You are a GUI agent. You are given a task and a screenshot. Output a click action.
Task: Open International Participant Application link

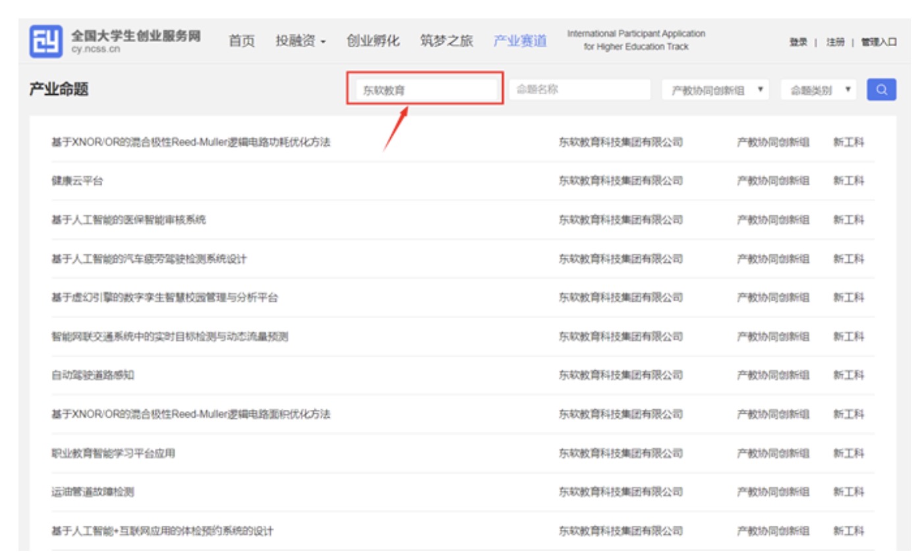[x=636, y=40]
